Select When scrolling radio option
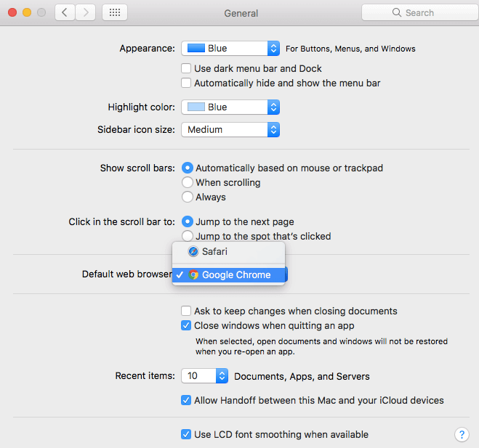Screen dimensions: 479x448 (x=188, y=182)
